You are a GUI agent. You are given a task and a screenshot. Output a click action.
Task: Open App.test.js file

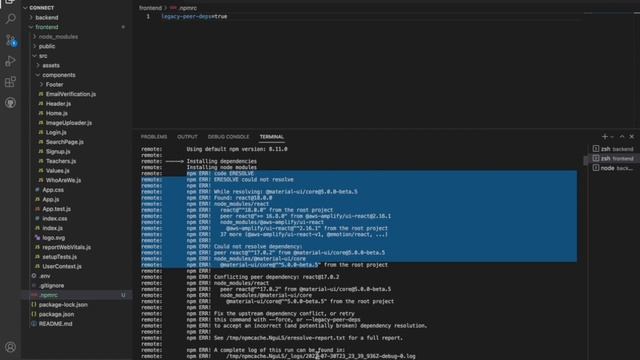coord(56,209)
